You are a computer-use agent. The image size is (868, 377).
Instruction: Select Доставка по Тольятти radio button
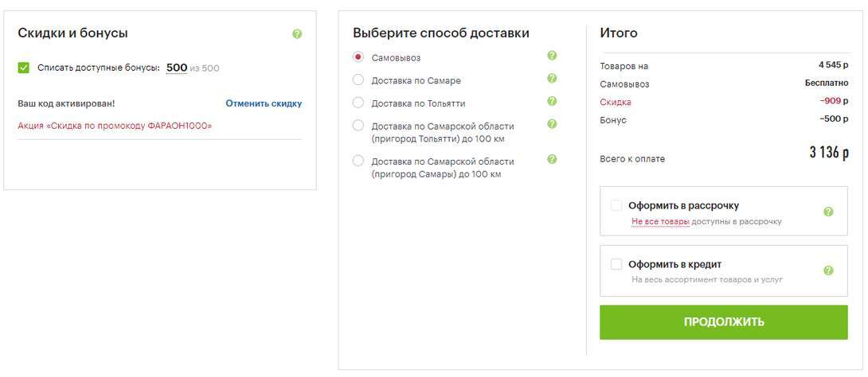click(358, 103)
